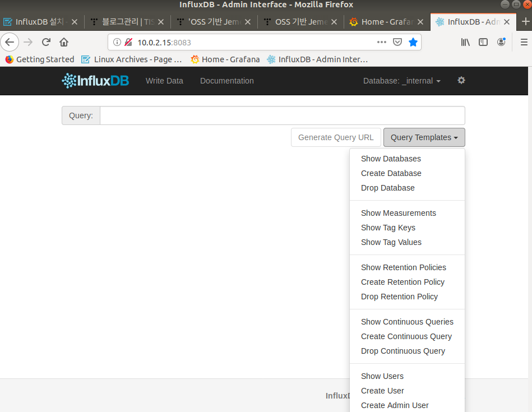
Task: Open page actions three-dot menu
Action: point(382,42)
